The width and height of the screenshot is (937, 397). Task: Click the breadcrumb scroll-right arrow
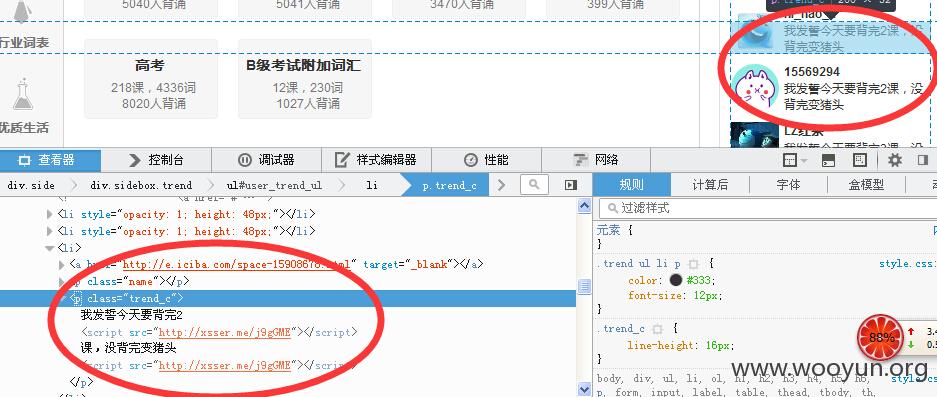tap(501, 185)
